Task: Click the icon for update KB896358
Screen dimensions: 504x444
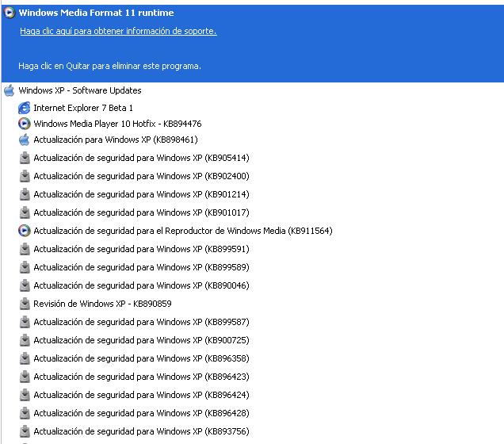Action: tap(25, 358)
